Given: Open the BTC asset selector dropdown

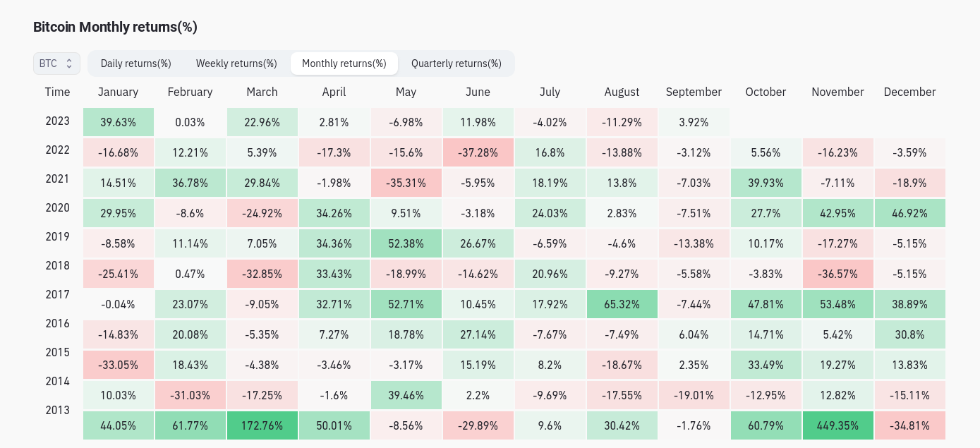Looking at the screenshot, I should tap(56, 63).
